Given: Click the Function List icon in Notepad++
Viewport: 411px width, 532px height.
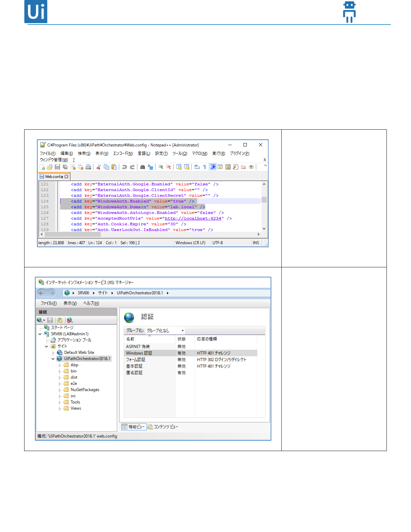Looking at the screenshot, I should pyautogui.click(x=236, y=167).
